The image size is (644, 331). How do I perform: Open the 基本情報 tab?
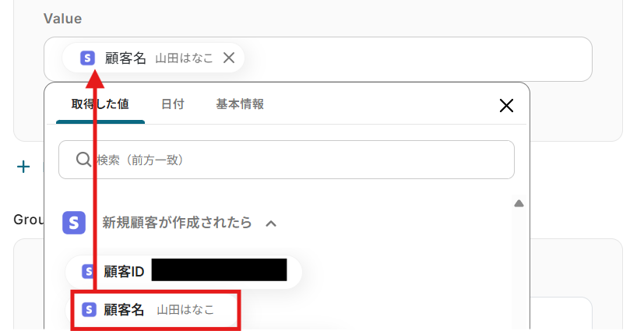point(240,104)
